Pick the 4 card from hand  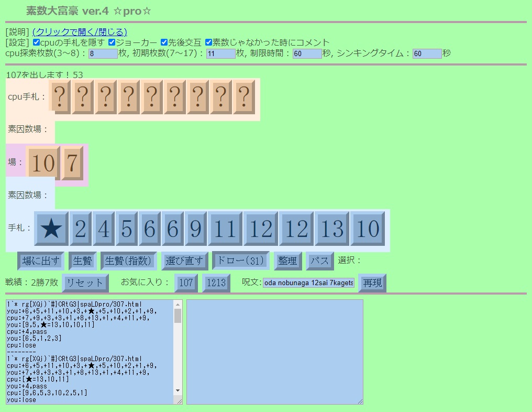[104, 228]
